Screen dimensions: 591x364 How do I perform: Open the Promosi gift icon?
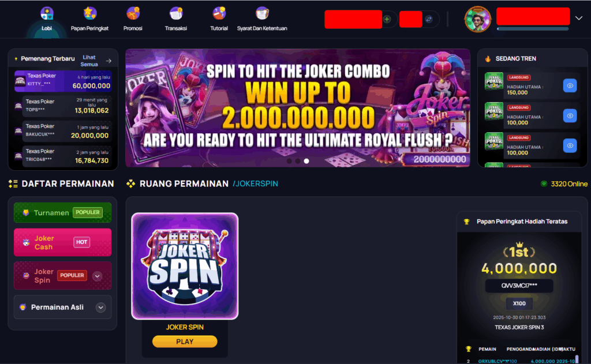point(133,14)
